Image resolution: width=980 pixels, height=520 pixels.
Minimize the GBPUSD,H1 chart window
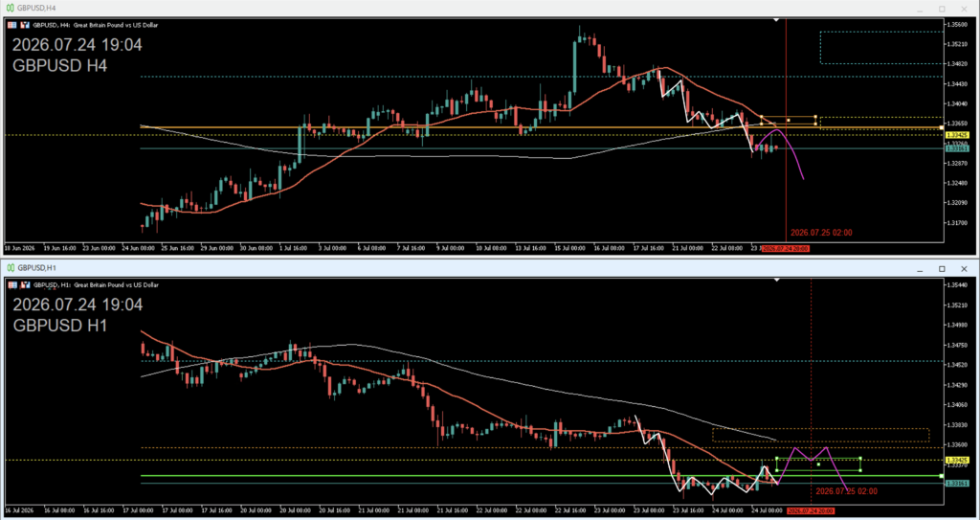pyautogui.click(x=920, y=269)
